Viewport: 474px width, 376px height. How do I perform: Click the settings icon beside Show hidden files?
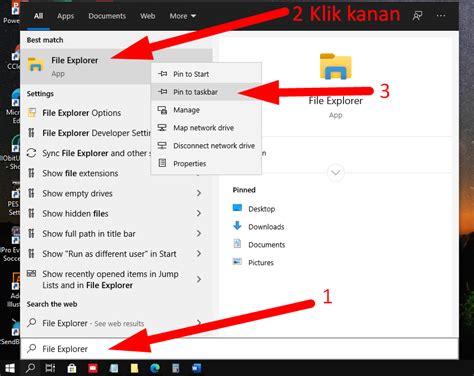pos(31,213)
